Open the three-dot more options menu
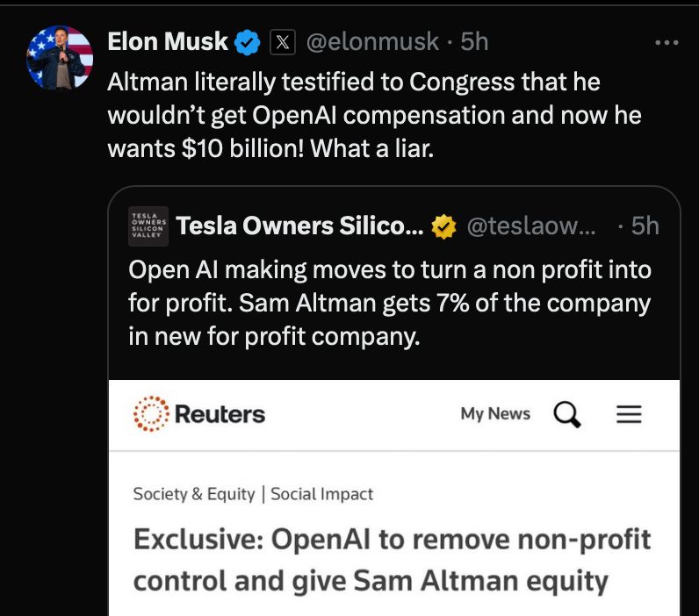699x616 pixels. [667, 43]
